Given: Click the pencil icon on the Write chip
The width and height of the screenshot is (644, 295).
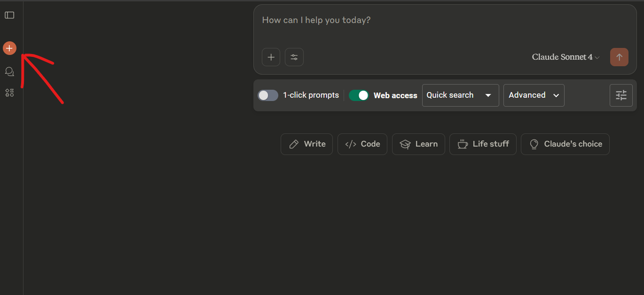Looking at the screenshot, I should click(x=294, y=144).
